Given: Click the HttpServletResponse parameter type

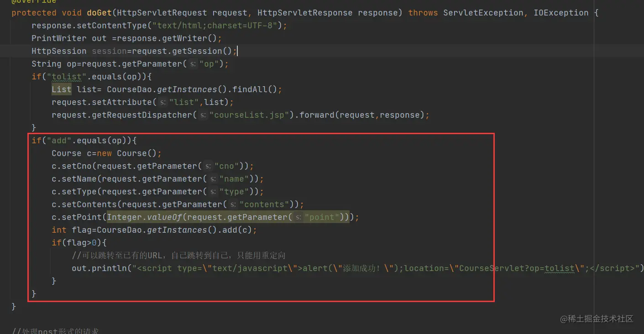Looking at the screenshot, I should 305,13.
